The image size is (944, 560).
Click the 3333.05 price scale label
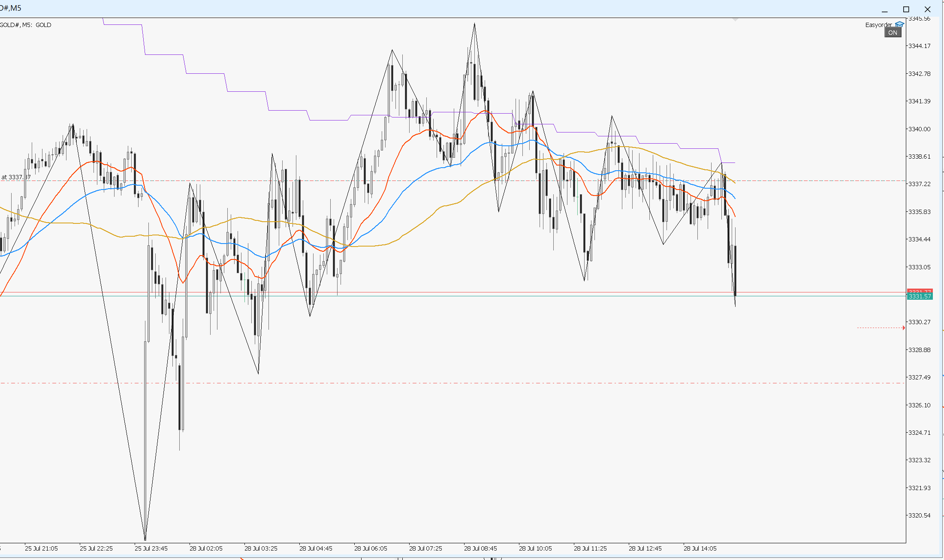point(920,267)
